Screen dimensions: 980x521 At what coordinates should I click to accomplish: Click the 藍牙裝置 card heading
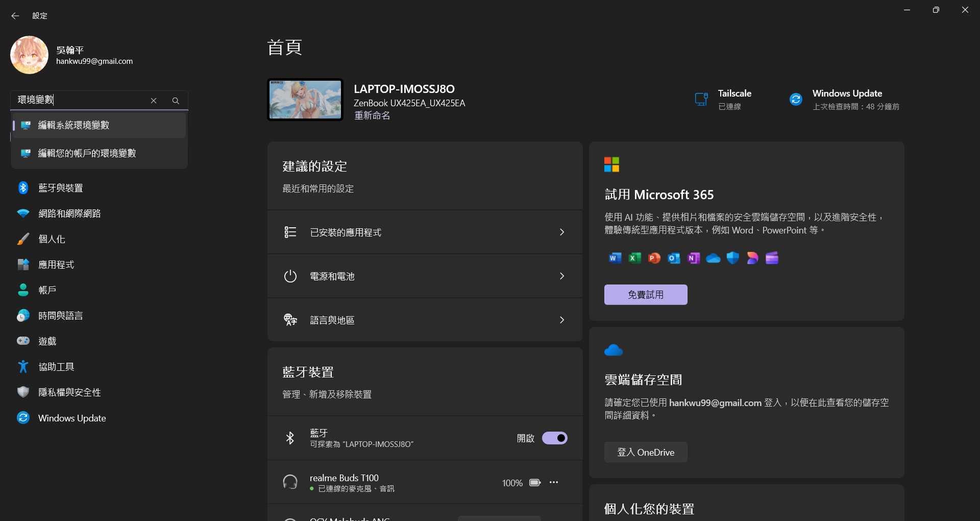tap(308, 372)
